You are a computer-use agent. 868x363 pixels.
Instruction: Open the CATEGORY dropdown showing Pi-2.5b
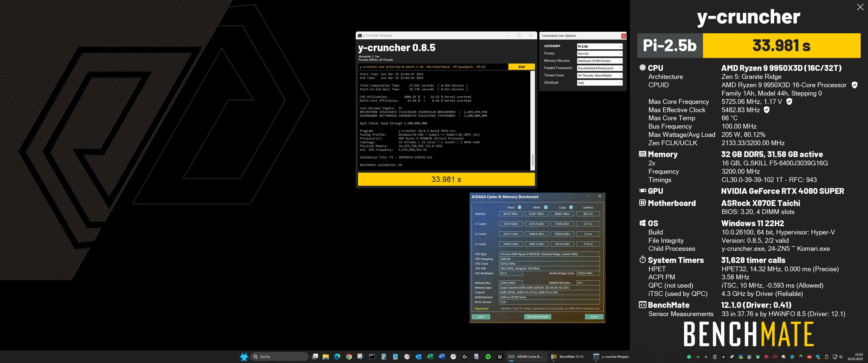pos(600,46)
